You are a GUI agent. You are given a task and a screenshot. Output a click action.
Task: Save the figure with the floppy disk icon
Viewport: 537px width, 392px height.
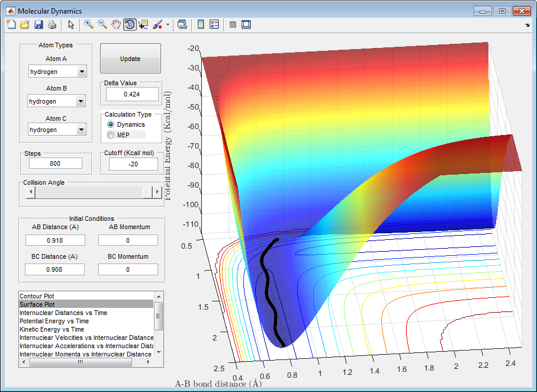point(38,24)
